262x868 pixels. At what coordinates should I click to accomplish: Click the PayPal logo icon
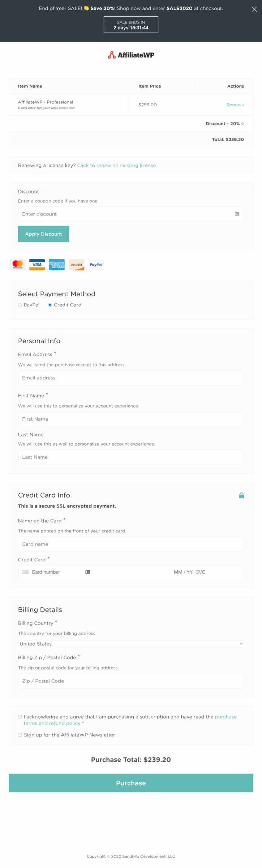coord(96,265)
